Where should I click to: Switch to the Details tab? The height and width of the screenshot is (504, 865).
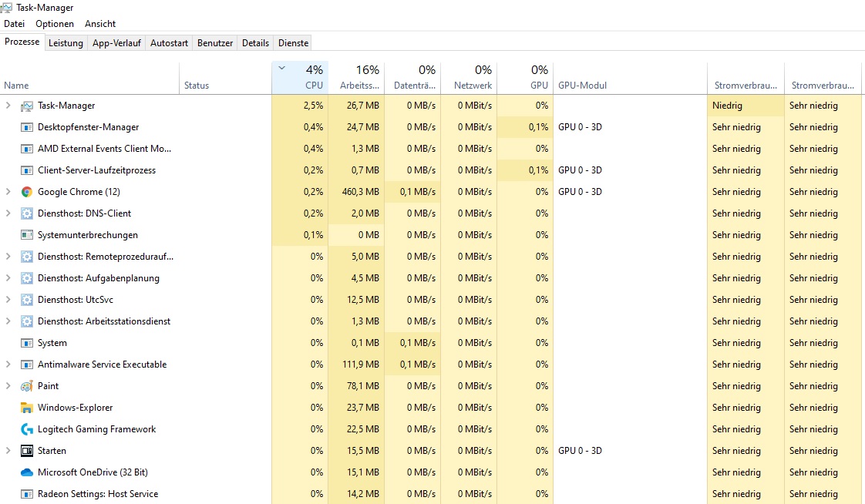(x=255, y=43)
